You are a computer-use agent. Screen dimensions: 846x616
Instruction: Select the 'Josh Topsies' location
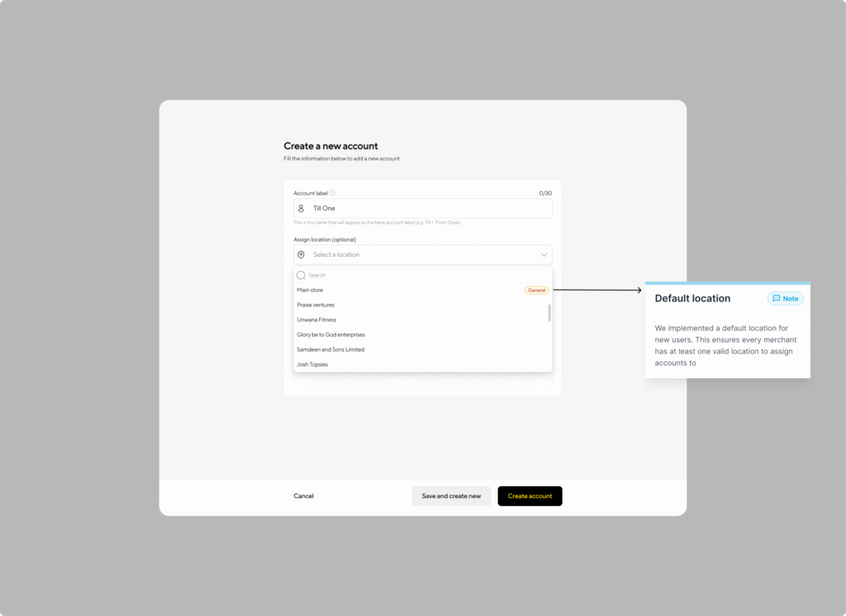312,365
